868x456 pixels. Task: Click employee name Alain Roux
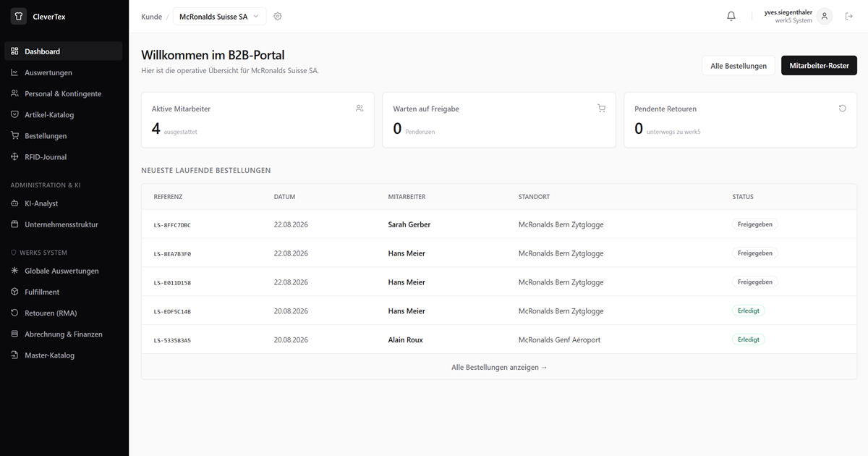point(406,339)
